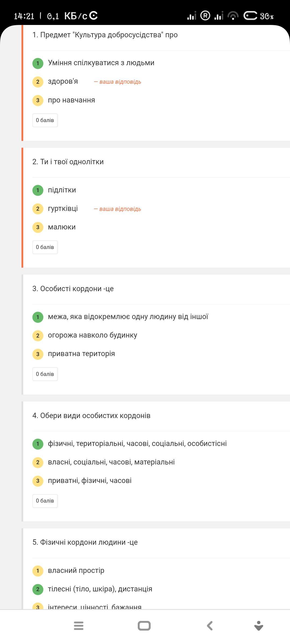Image resolution: width=290 pixels, height=644 pixels.
Task: Tap the Android recent apps menu icon
Action: (78, 626)
